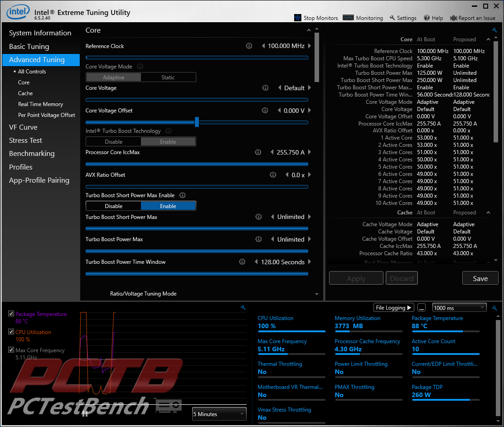Open file logging options ellipsis button

click(422, 308)
